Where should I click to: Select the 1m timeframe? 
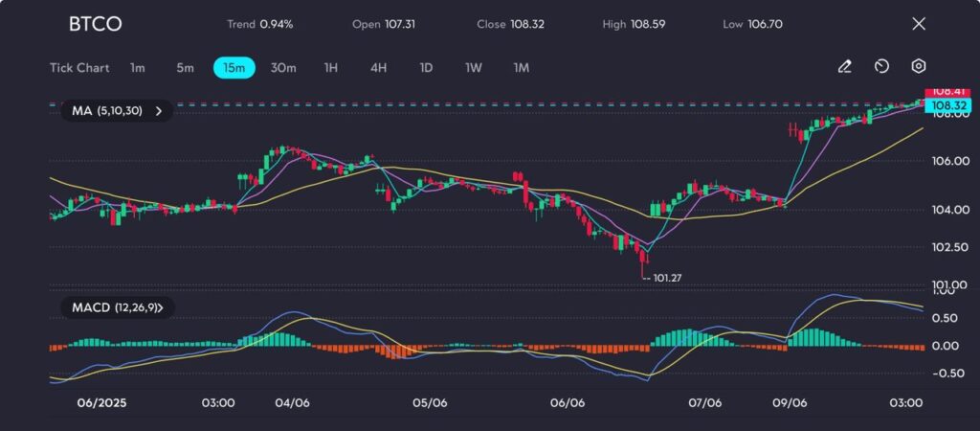click(x=138, y=68)
